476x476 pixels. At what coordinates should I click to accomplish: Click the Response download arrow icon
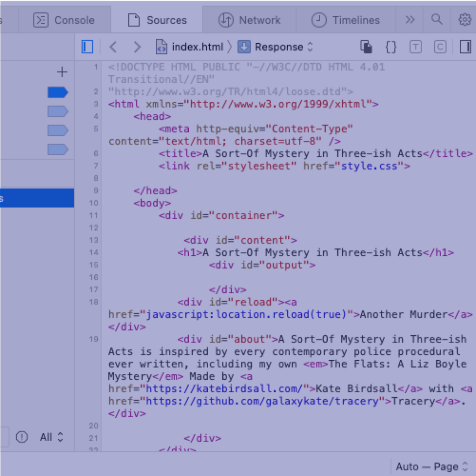tap(244, 47)
